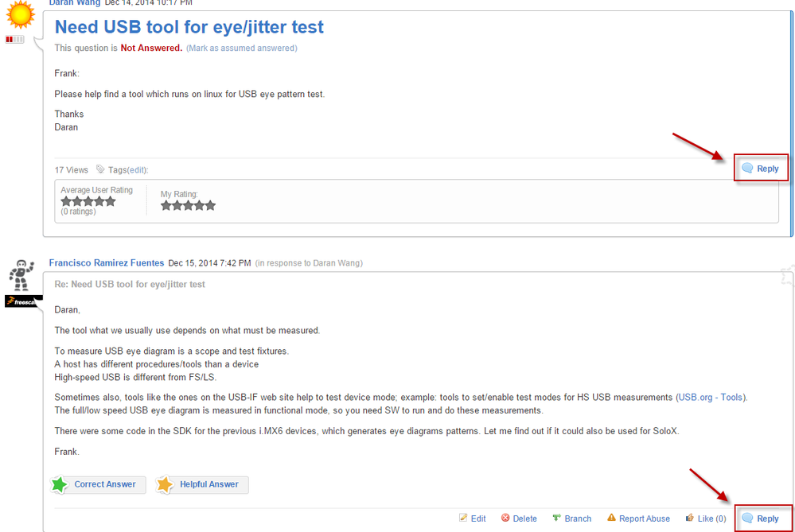Mark reply as Correct Answer
The width and height of the screenshot is (795, 532).
[x=104, y=484]
